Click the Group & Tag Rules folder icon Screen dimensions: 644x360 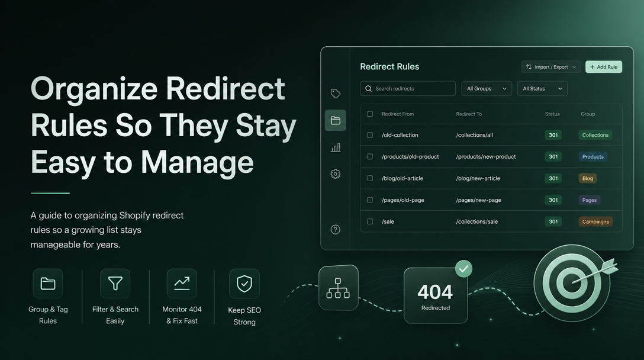click(x=48, y=284)
